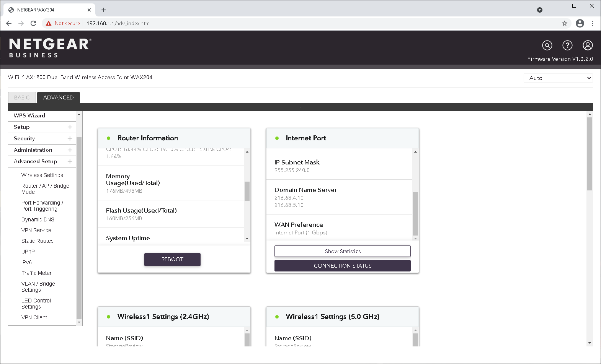Open new browser tab with plus icon
Screen dimensions: 601x364
[104, 10]
